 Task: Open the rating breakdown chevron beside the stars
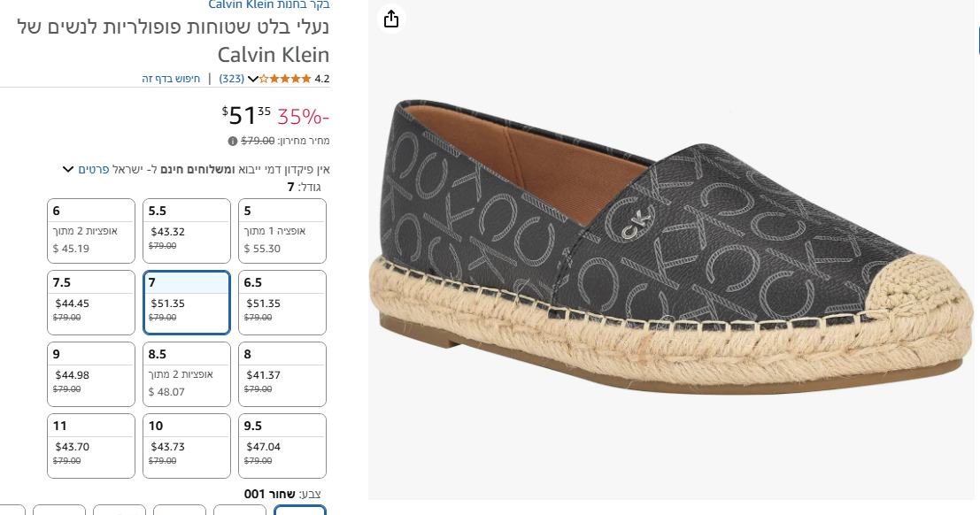tap(253, 79)
